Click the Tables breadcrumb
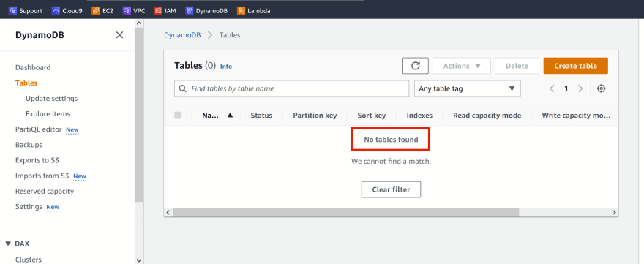Viewport: 644px width, 264px height. 230,35
